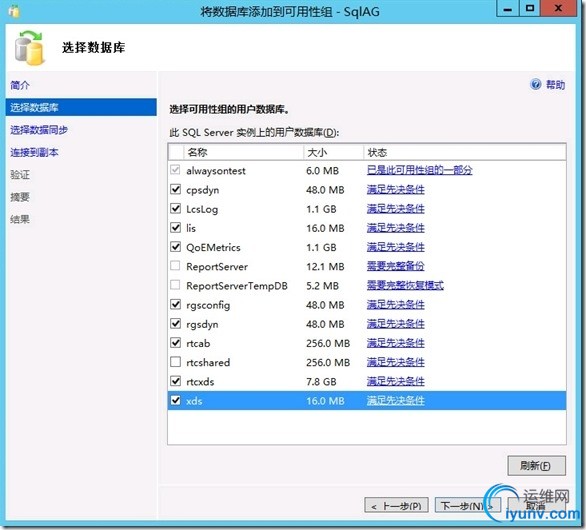Uncheck the LcsLog database checkbox

[x=175, y=208]
